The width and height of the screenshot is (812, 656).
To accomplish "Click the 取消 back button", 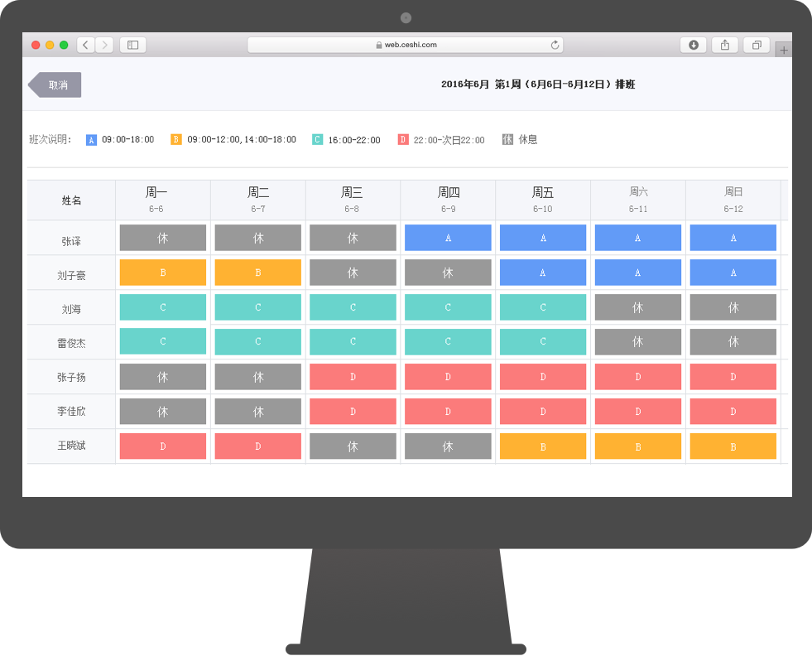I will [55, 85].
